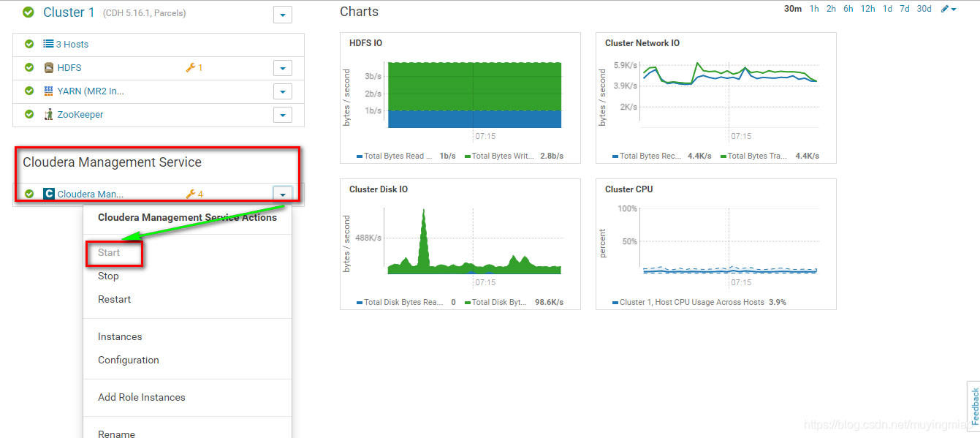Select the 12h time range
The width and height of the screenshot is (980, 438).
pyautogui.click(x=867, y=9)
